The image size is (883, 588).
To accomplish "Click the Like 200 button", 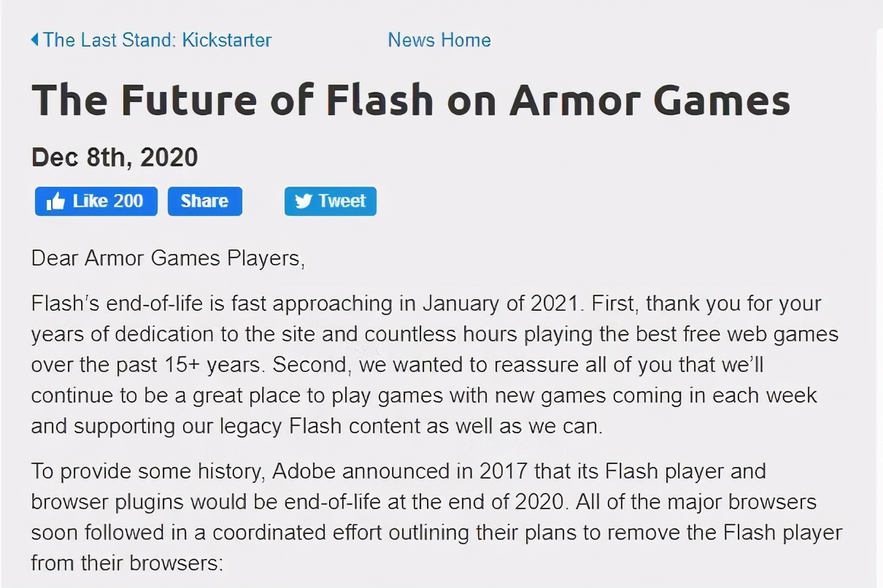I will click(x=96, y=201).
